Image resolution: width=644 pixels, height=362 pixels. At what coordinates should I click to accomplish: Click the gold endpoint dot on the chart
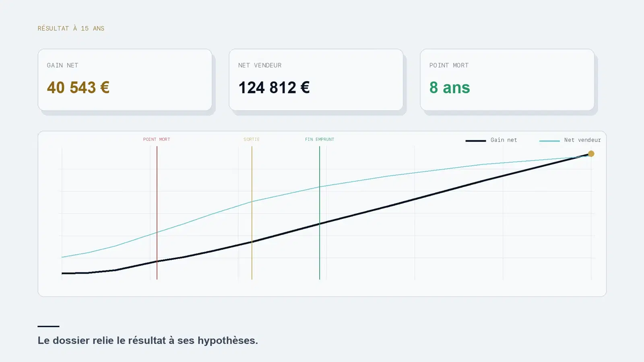tap(591, 154)
